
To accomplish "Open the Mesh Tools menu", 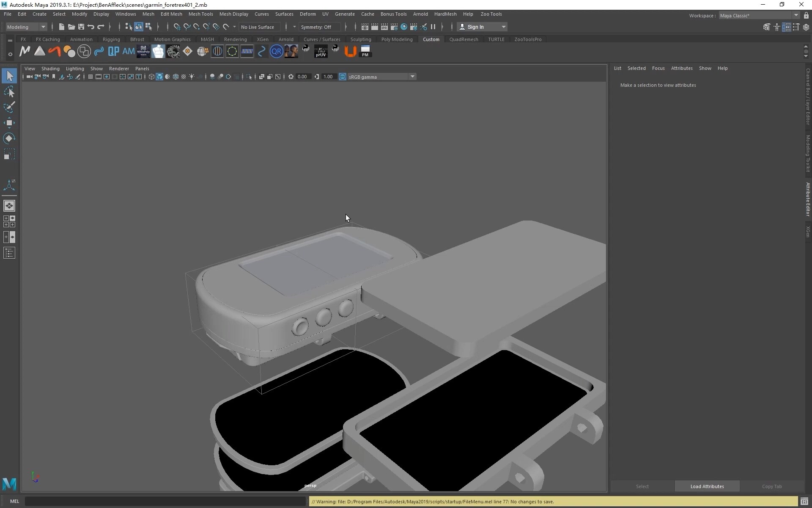I will point(201,14).
